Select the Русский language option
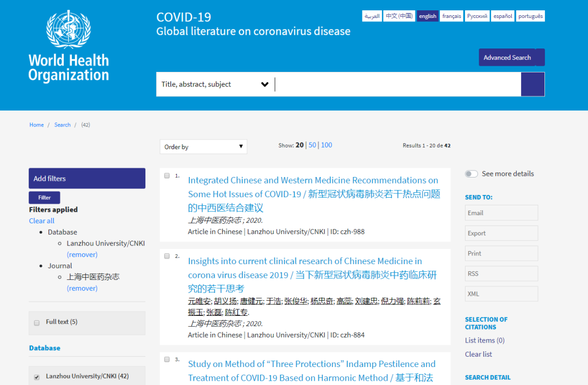This screenshot has width=588, height=385. [477, 16]
